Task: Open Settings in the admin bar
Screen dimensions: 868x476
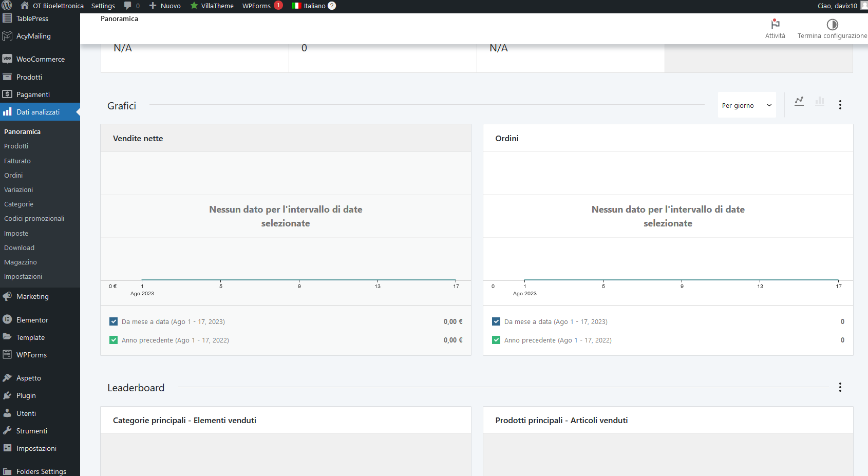Action: point(103,6)
